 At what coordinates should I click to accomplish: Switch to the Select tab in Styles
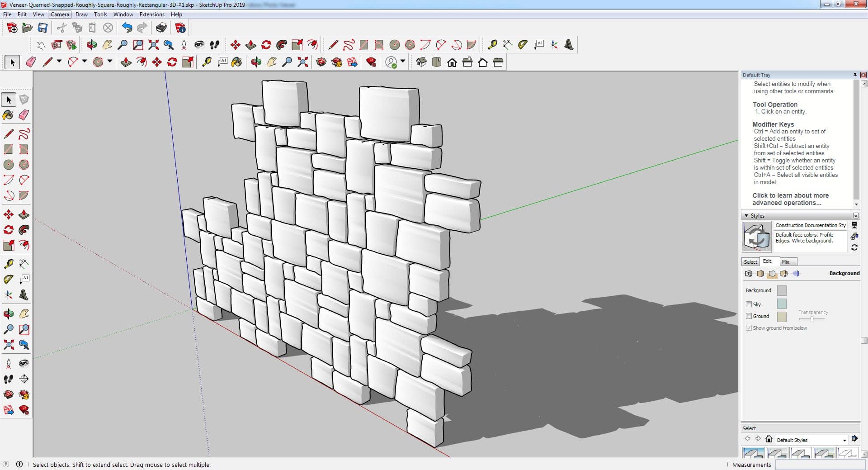click(x=750, y=262)
